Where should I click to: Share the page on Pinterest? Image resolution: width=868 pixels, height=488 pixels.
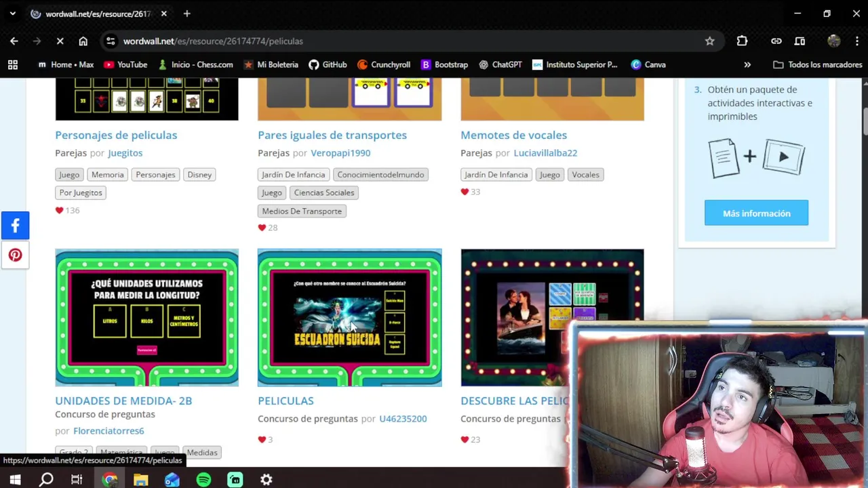tap(15, 256)
